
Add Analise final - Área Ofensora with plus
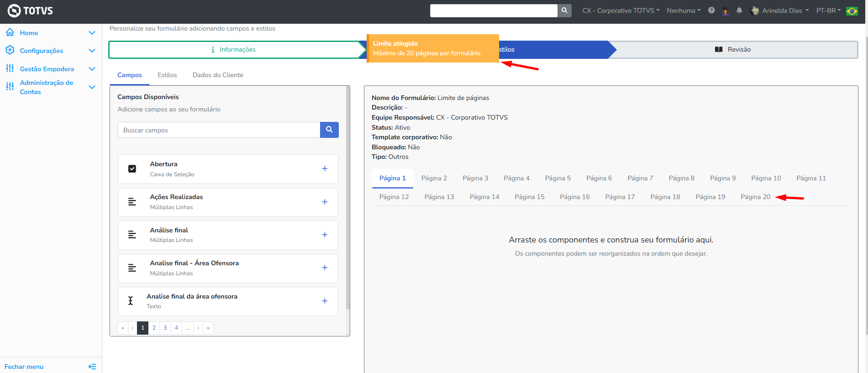tap(325, 268)
